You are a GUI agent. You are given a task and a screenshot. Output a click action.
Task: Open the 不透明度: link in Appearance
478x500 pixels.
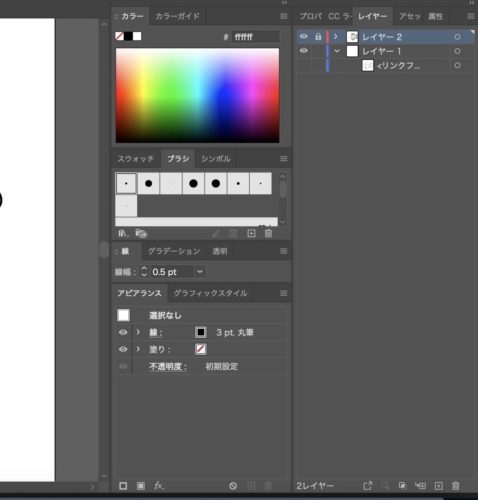click(x=168, y=366)
